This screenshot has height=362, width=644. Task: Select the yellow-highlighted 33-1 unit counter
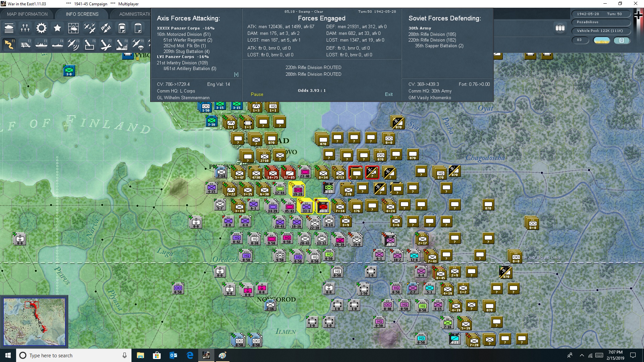(x=306, y=206)
